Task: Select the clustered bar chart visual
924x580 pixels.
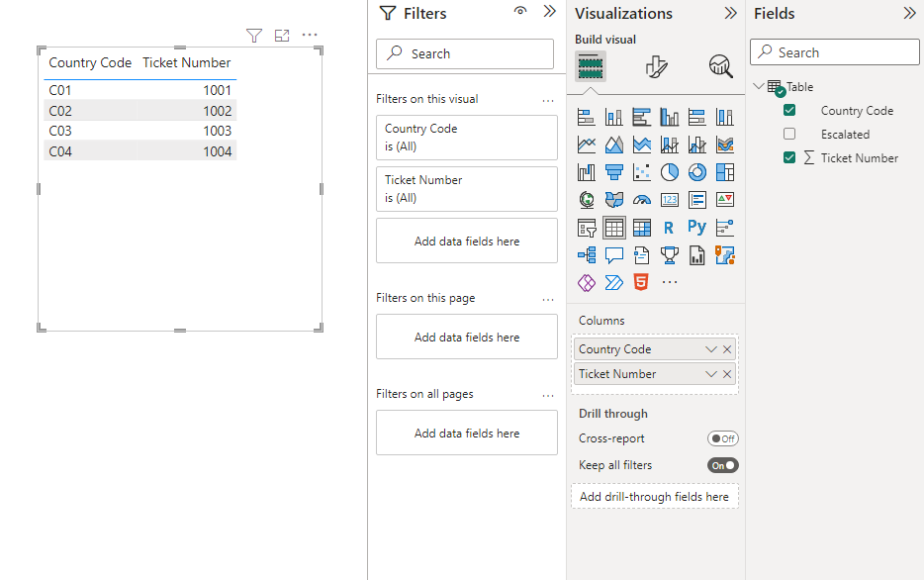Action: click(x=642, y=118)
